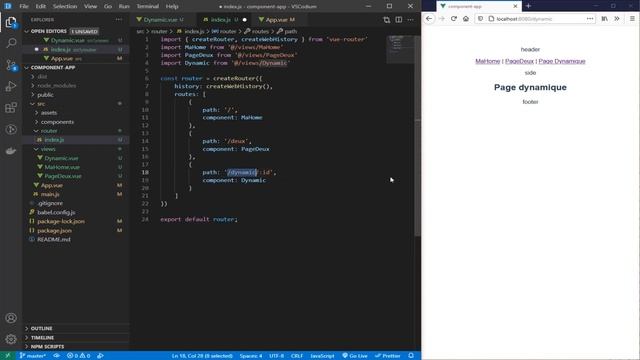Screen dimensions: 640x360
Task: Open the Extensions view
Action: pyautogui.click(x=11, y=108)
